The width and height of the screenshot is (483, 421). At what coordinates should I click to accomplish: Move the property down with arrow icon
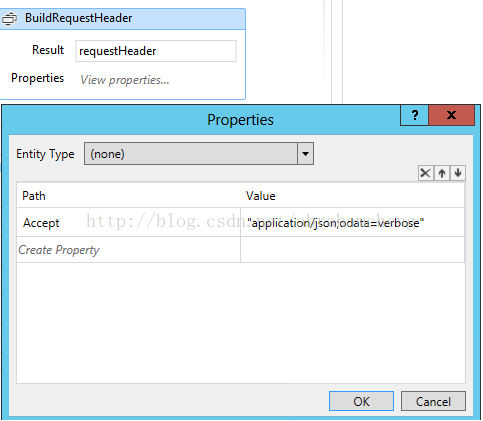pos(458,173)
